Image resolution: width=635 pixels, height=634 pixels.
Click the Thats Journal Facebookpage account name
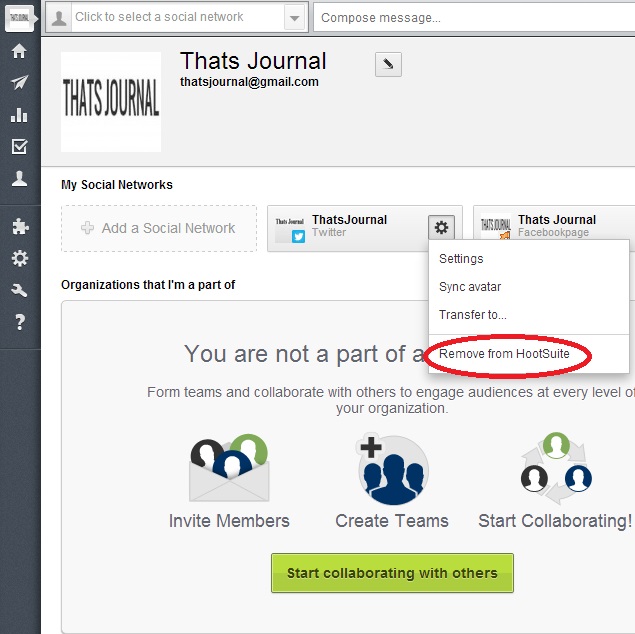557,220
